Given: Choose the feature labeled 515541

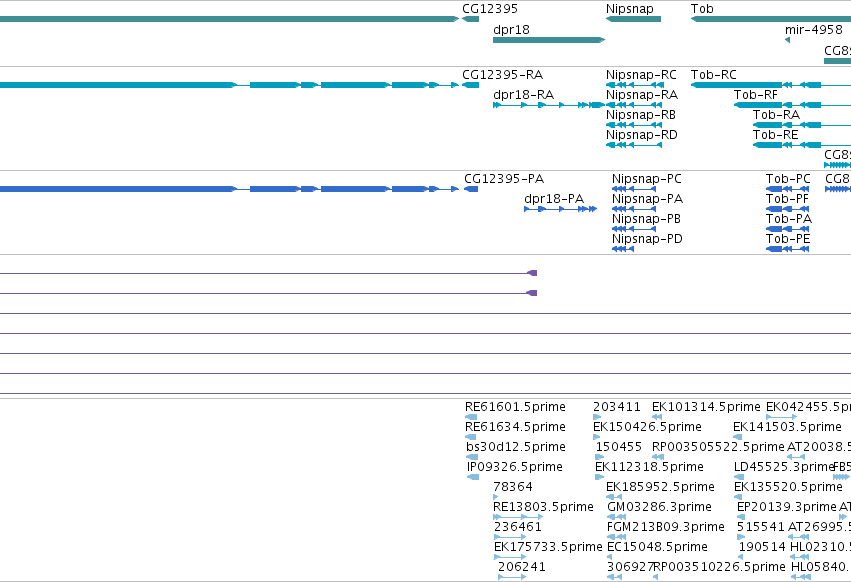Looking at the screenshot, I should [761, 527].
